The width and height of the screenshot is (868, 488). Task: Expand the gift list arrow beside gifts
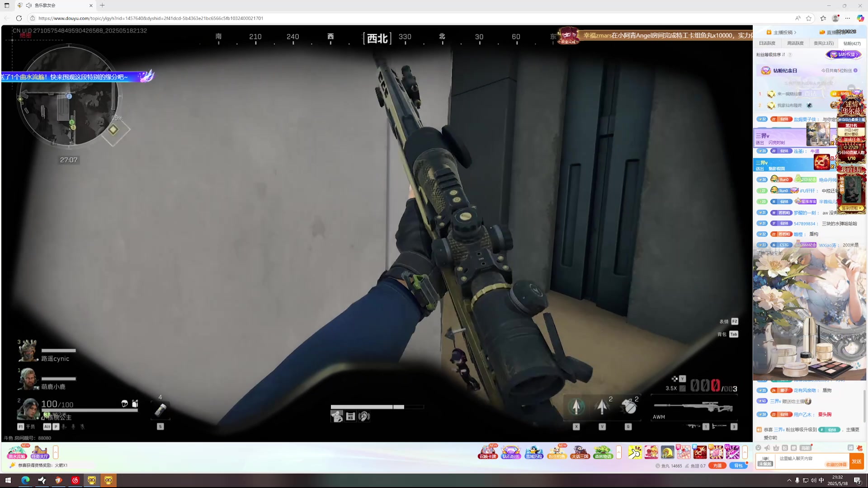click(x=745, y=452)
